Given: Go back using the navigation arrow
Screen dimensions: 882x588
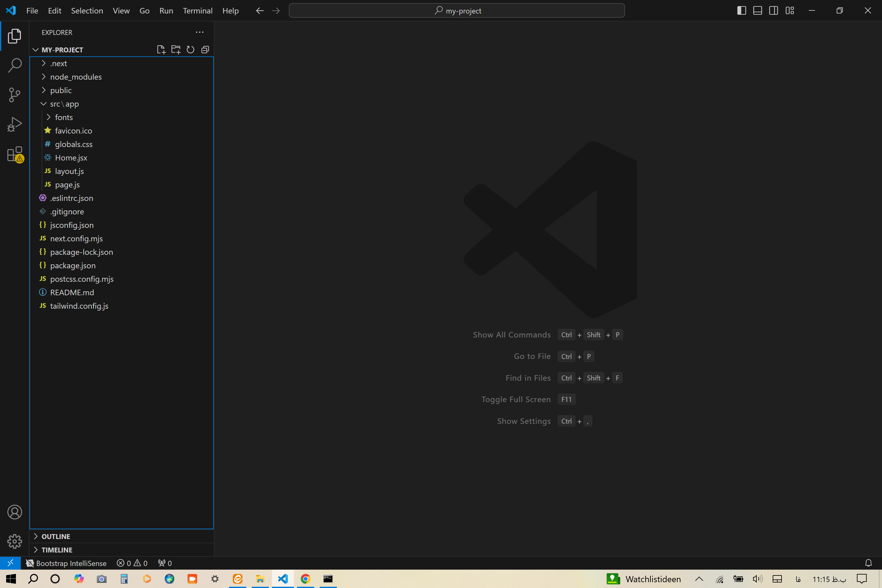Looking at the screenshot, I should click(x=260, y=10).
